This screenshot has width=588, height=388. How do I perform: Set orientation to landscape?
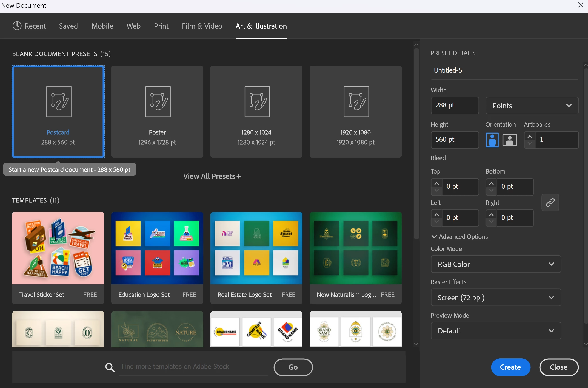(x=509, y=140)
